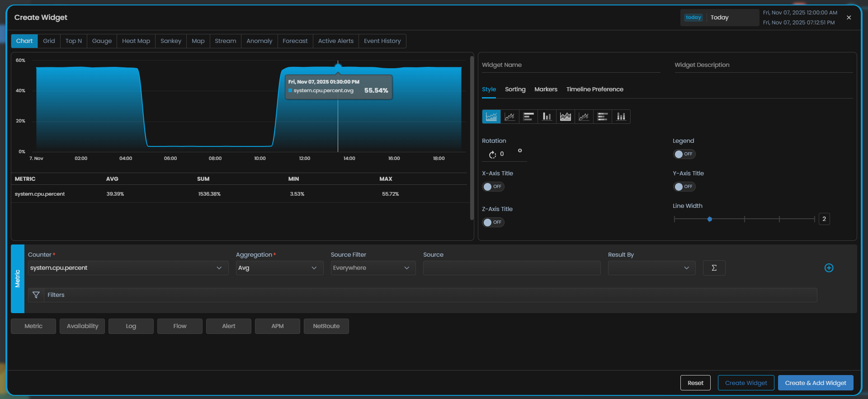Click Create & Add Widget button
Image resolution: width=868 pixels, height=399 pixels.
(x=815, y=383)
